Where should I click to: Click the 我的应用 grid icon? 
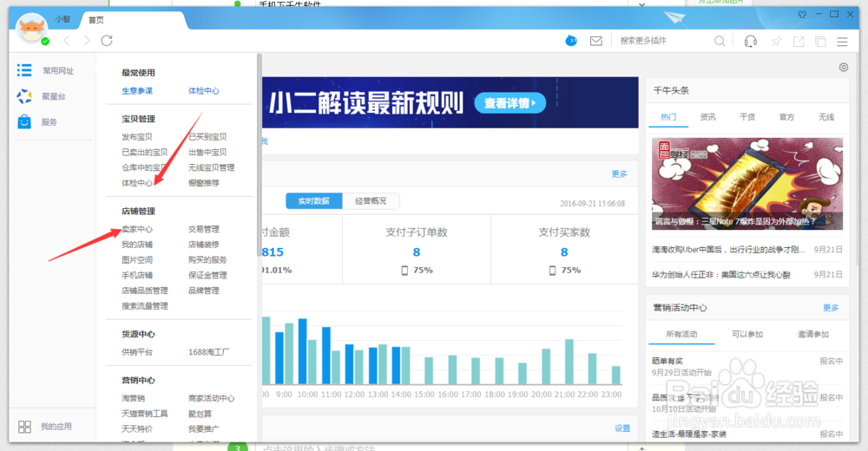coord(25,427)
